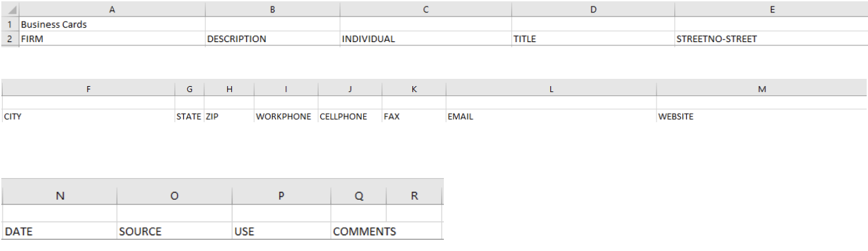
Task: Select the Business Cards cell in A1
Action: pyautogui.click(x=112, y=25)
